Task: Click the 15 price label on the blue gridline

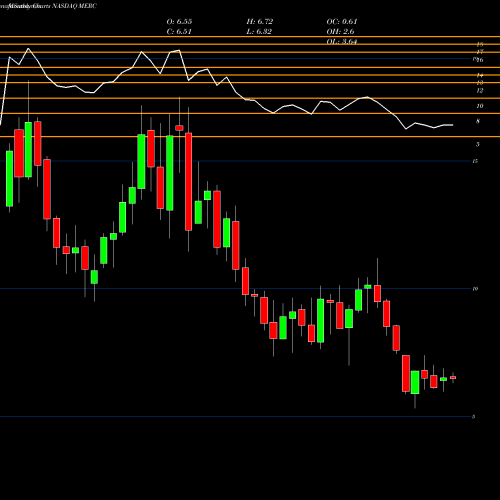Action: pyautogui.click(x=475, y=161)
